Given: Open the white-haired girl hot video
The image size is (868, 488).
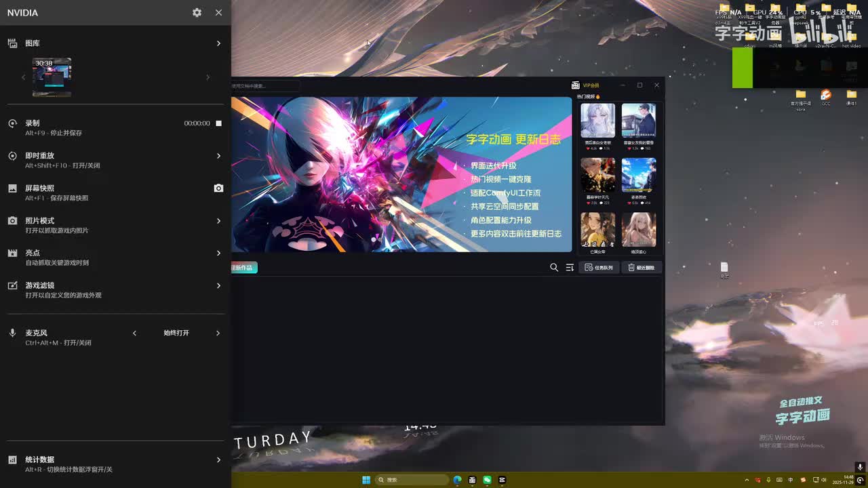Looking at the screenshot, I should tap(598, 121).
